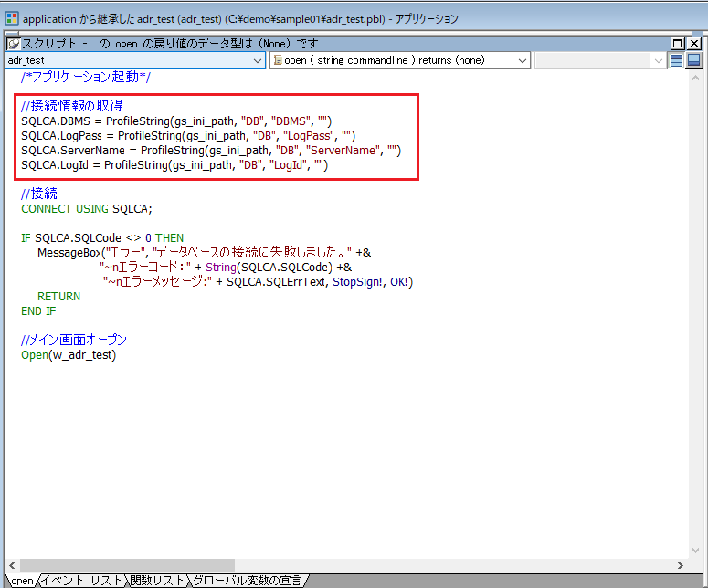The width and height of the screenshot is (708, 588).
Task: Expand the open event dropdown list
Action: point(523,60)
